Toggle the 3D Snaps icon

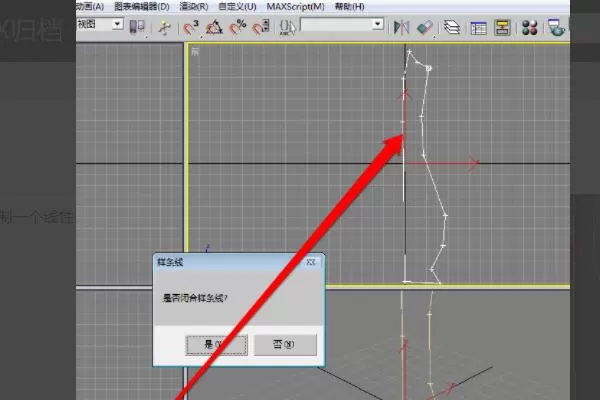click(191, 27)
